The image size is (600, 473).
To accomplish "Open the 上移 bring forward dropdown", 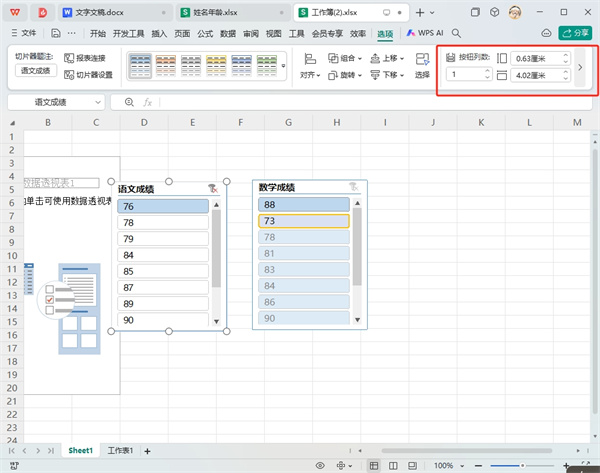I will tap(387, 58).
